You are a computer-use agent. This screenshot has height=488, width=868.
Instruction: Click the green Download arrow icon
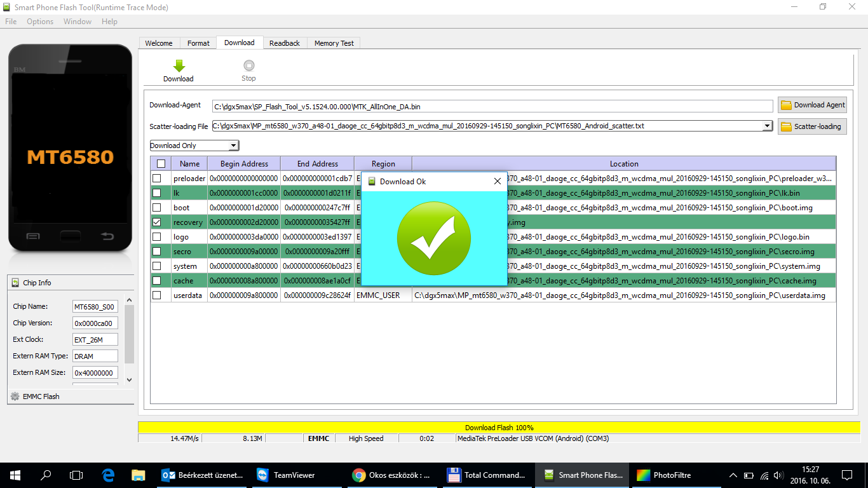tap(179, 65)
